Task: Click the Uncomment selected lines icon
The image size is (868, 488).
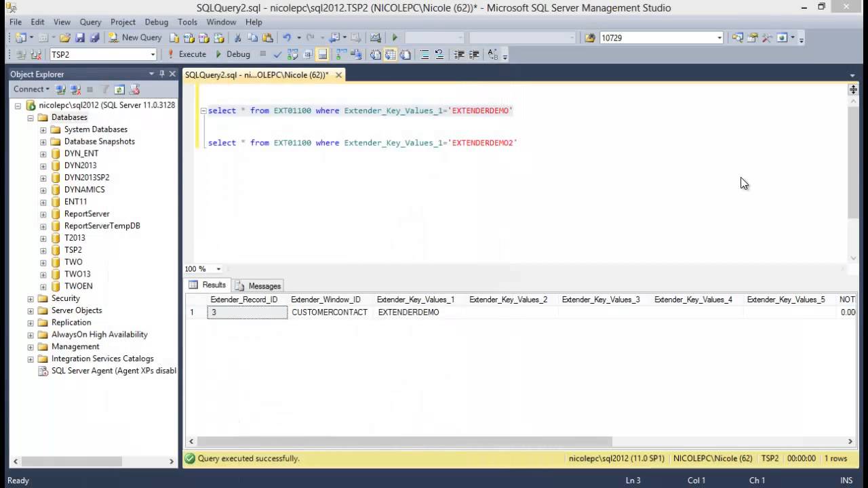Action: (439, 54)
